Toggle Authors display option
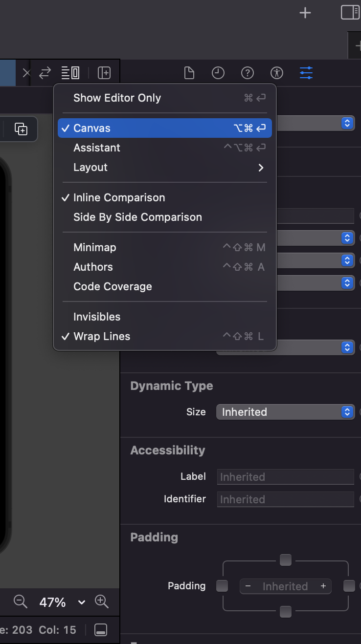Viewport: 361px width, 644px height. pos(165,267)
